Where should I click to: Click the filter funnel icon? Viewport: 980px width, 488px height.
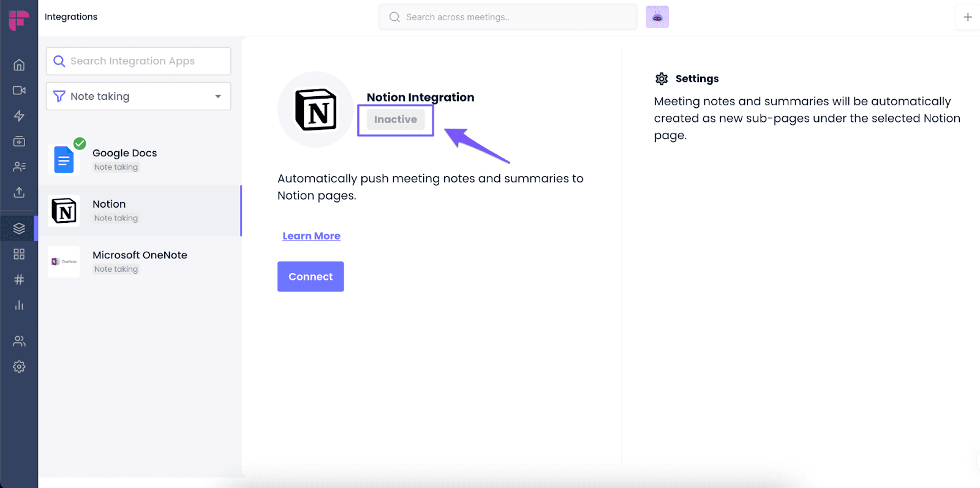[59, 97]
